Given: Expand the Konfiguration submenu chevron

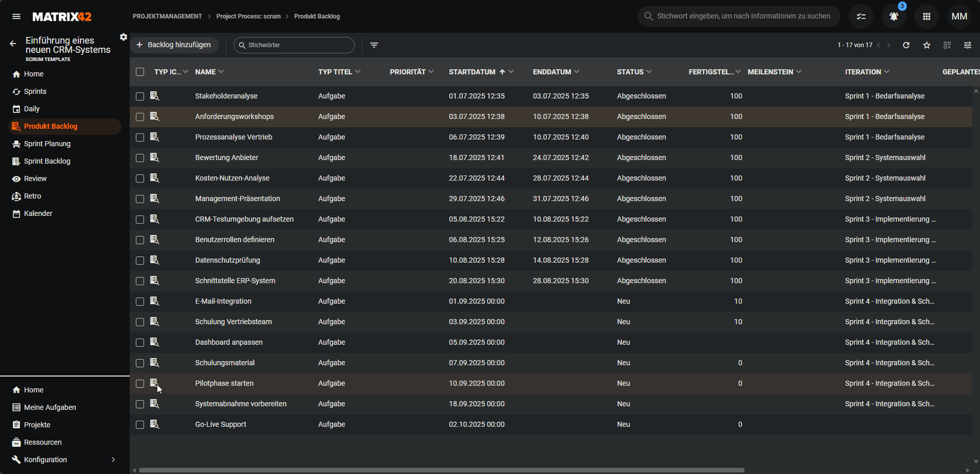Looking at the screenshot, I should pyautogui.click(x=113, y=460).
